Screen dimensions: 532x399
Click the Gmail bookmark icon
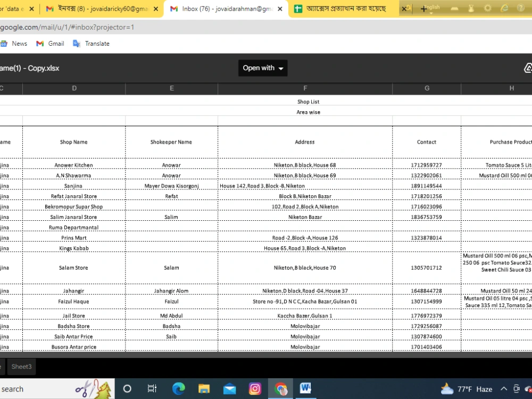point(40,44)
